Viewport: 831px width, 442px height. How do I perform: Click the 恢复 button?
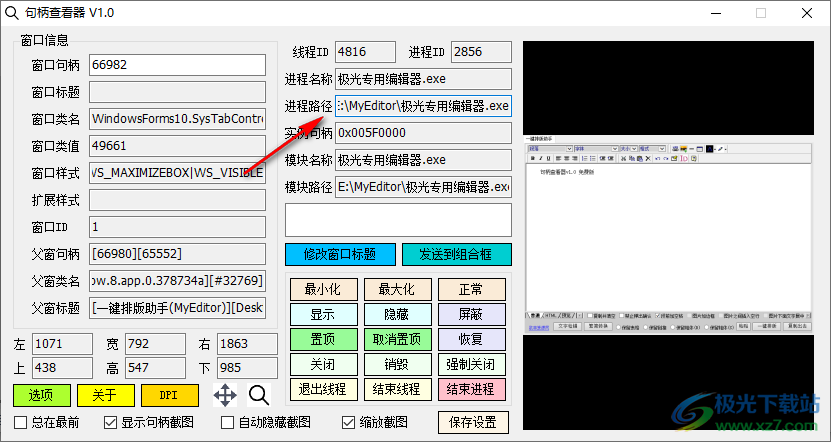click(x=472, y=339)
